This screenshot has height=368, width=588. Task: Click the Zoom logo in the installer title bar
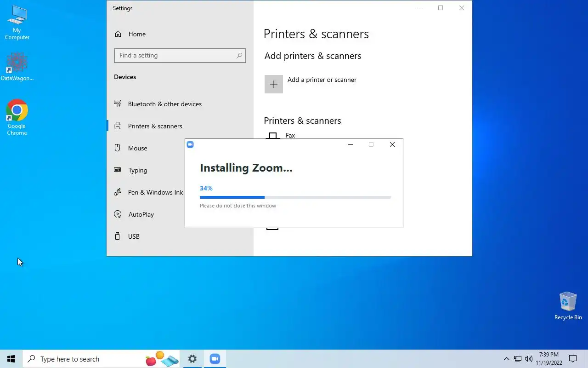[x=190, y=144]
